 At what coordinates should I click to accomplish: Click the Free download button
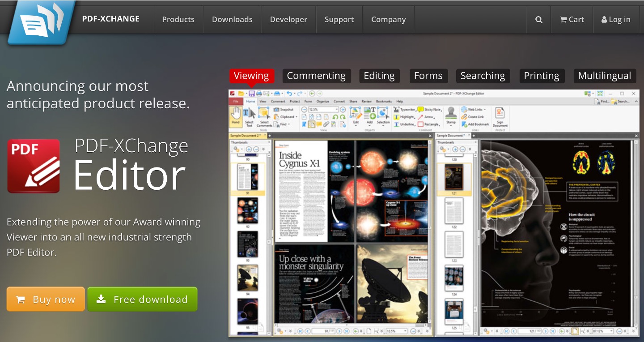[x=142, y=299]
